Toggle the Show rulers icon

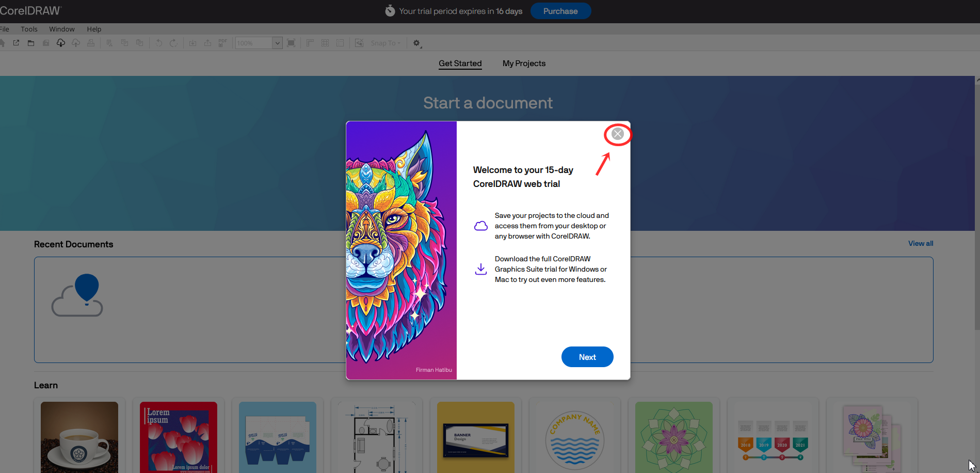[x=310, y=43]
